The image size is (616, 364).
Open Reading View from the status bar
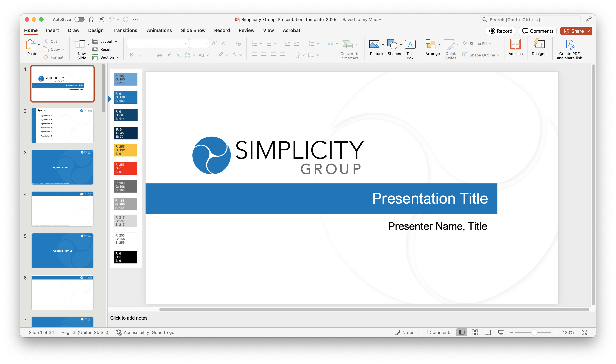point(488,332)
